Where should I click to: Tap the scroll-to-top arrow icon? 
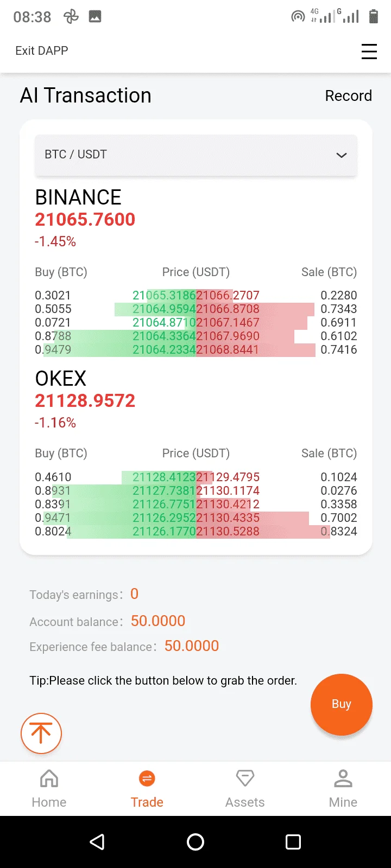[41, 733]
